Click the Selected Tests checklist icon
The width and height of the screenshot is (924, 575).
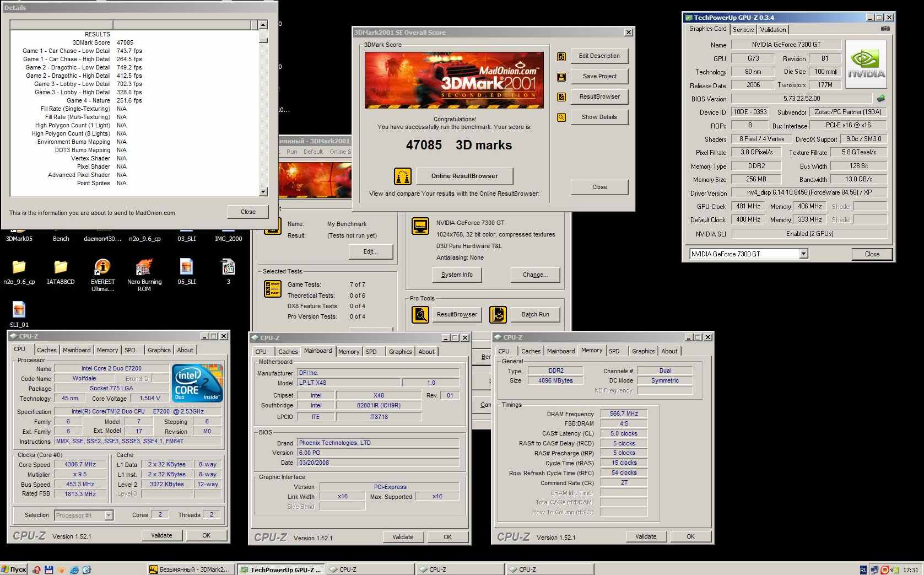pyautogui.click(x=273, y=289)
